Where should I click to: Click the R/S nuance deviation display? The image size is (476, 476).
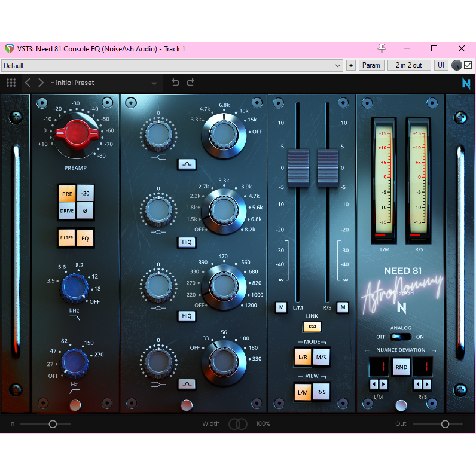pos(423,367)
